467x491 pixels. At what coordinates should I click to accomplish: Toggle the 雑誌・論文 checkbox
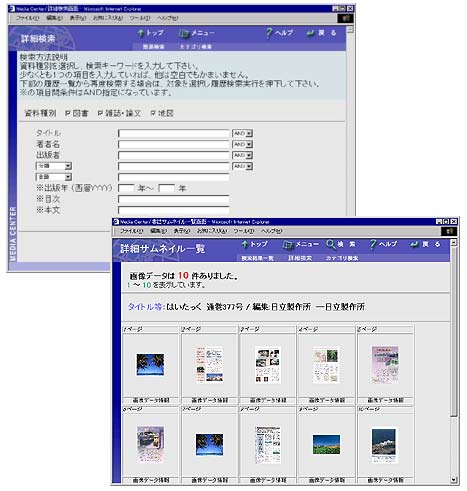pos(100,114)
